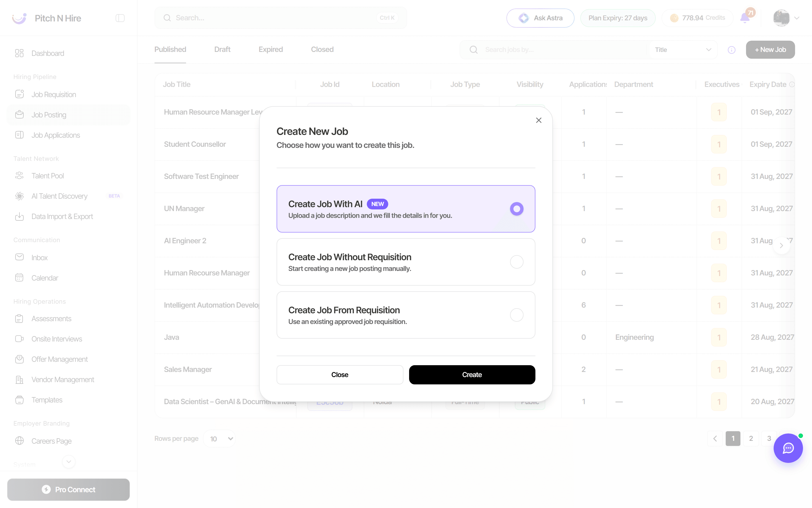Open the Software Test Engineer job
The image size is (812, 508).
pos(201,177)
